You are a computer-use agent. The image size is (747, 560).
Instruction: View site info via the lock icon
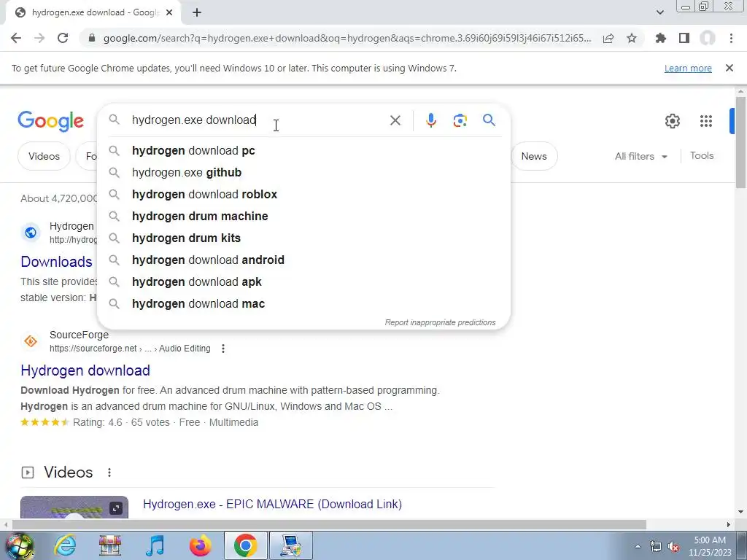(x=92, y=38)
